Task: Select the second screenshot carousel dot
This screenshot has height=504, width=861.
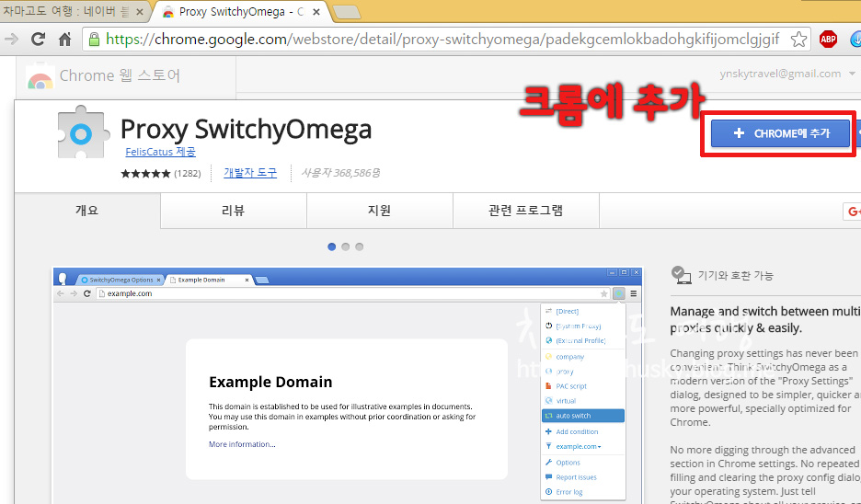Action: (x=345, y=247)
